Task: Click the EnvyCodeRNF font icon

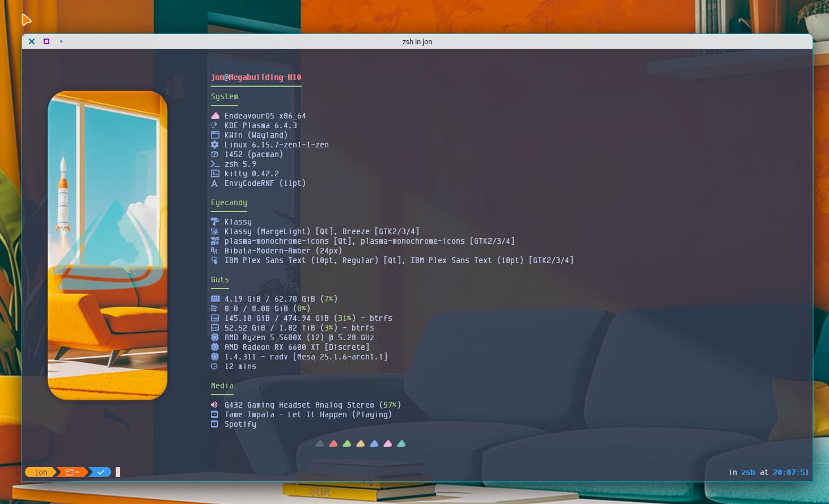Action: pos(214,183)
